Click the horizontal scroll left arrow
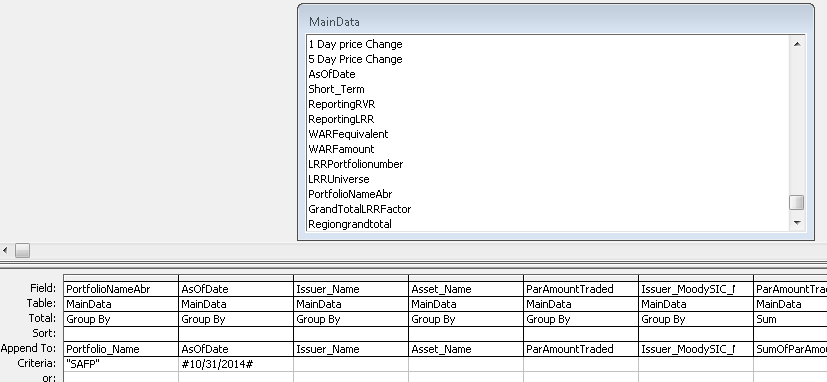This screenshot has height=382, width=827. tap(5, 250)
